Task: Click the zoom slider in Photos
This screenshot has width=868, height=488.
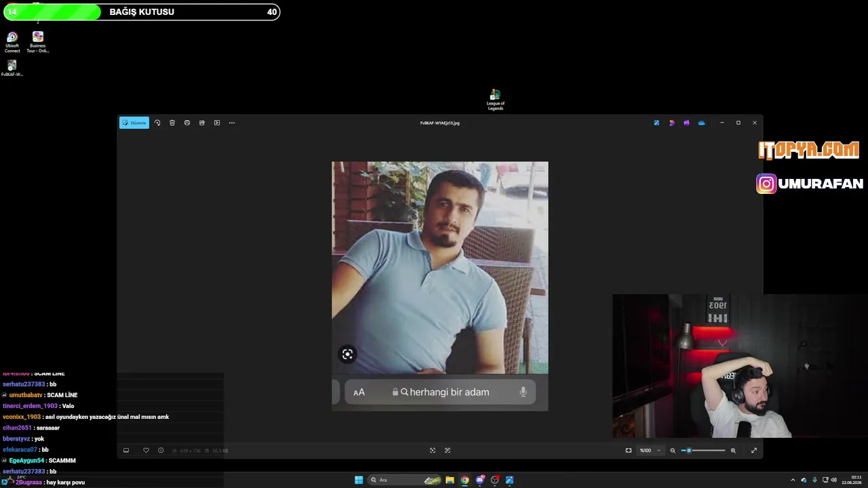Action: coord(703,450)
